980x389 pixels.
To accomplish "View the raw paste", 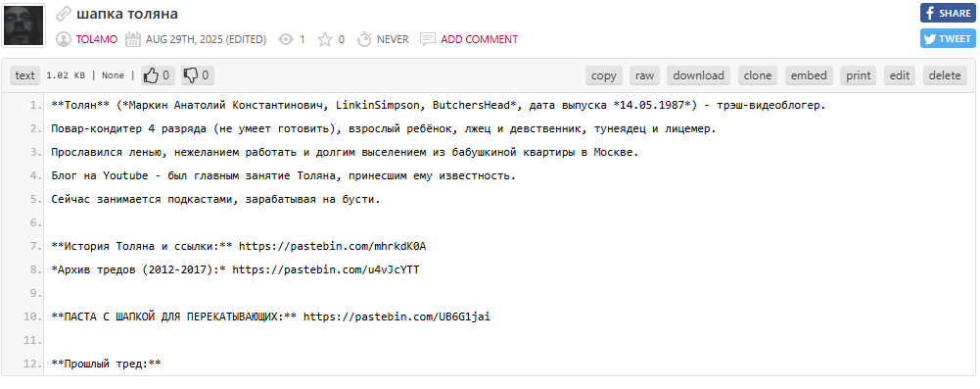I will tap(644, 75).
